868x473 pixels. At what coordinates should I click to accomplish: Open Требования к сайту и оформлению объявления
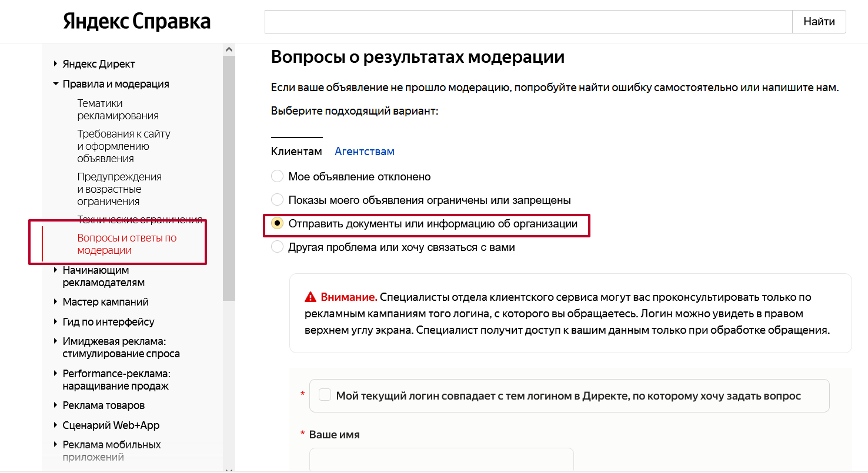[x=123, y=146]
